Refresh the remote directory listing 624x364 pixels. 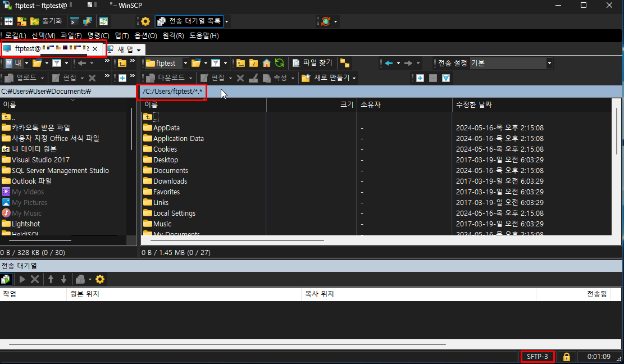tap(279, 63)
